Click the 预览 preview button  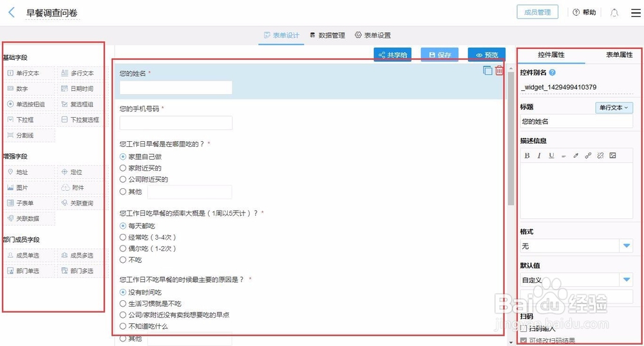click(487, 55)
